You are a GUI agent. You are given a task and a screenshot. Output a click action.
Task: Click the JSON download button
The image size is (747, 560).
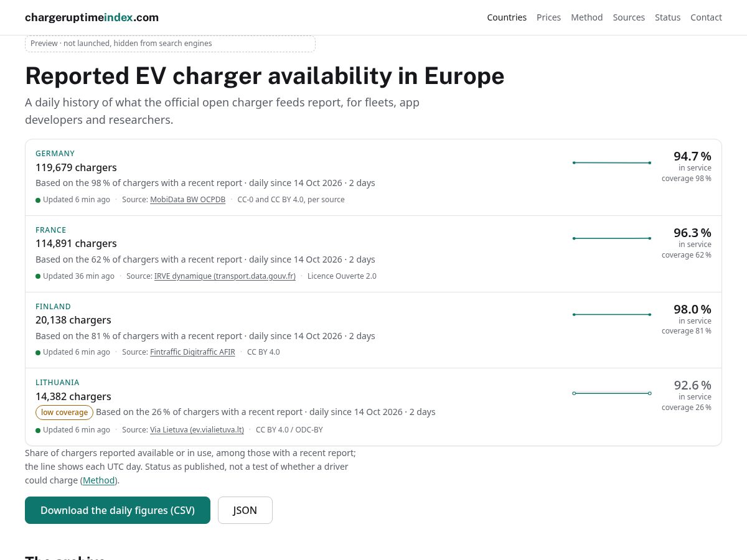(245, 510)
